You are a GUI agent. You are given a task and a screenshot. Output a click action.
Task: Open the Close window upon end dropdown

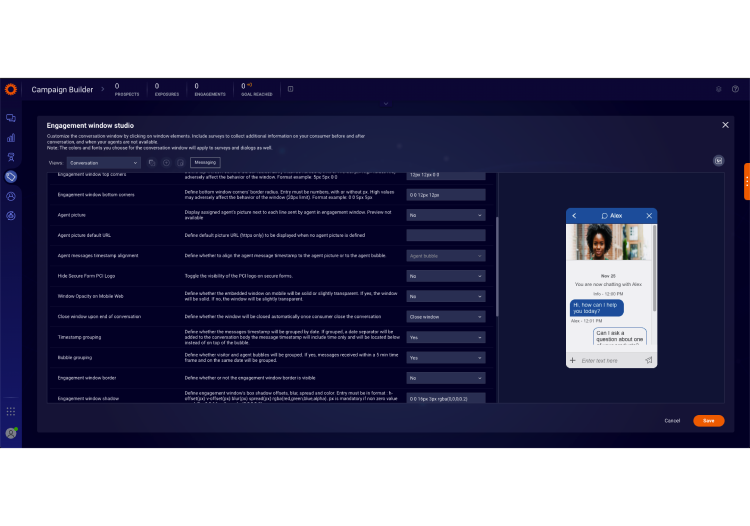point(446,317)
